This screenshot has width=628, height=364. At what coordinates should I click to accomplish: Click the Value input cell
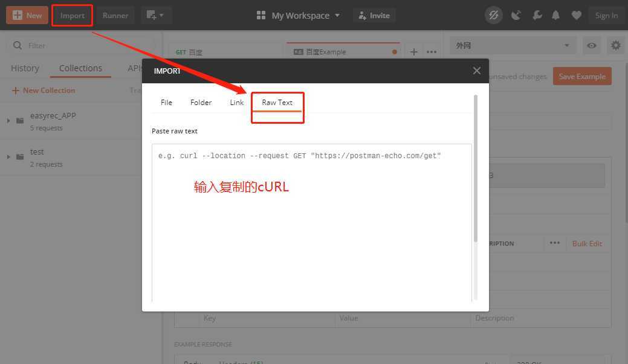coord(403,318)
